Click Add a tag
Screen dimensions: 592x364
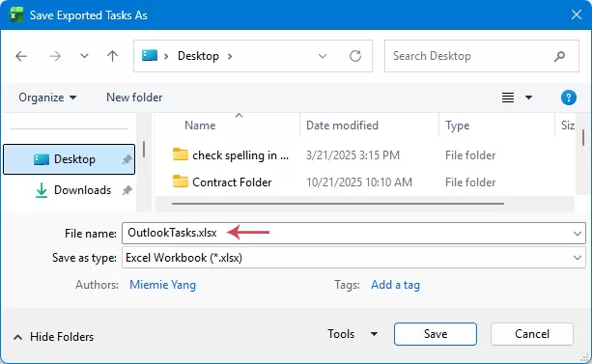395,284
